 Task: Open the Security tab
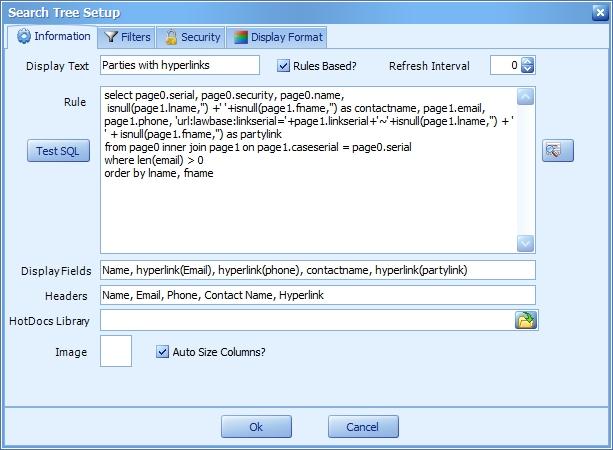point(191,38)
